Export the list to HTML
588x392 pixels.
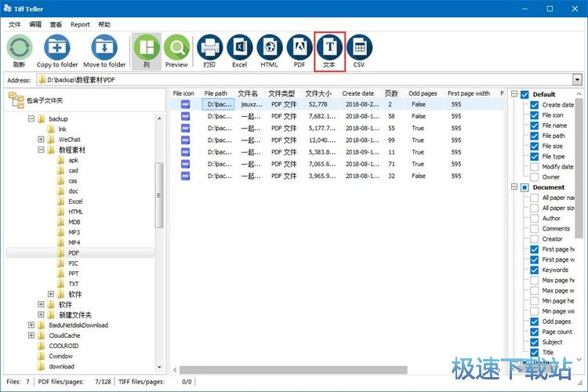point(269,49)
